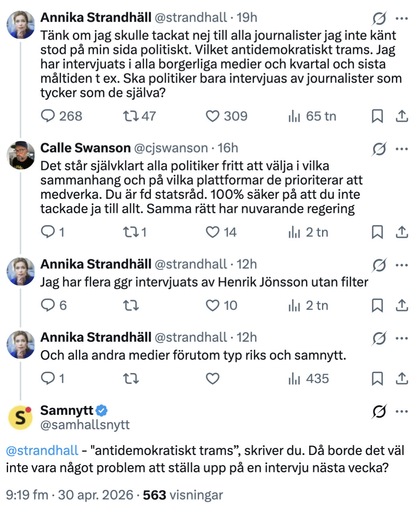Open more options on Calle Swanson's tweet
Viewport: 420px width, 510px height.
[x=402, y=149]
